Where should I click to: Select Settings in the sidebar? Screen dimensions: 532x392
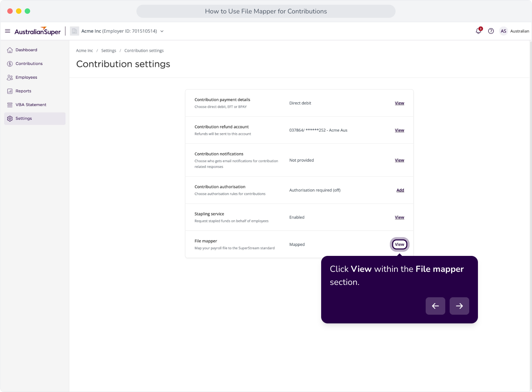pos(35,119)
